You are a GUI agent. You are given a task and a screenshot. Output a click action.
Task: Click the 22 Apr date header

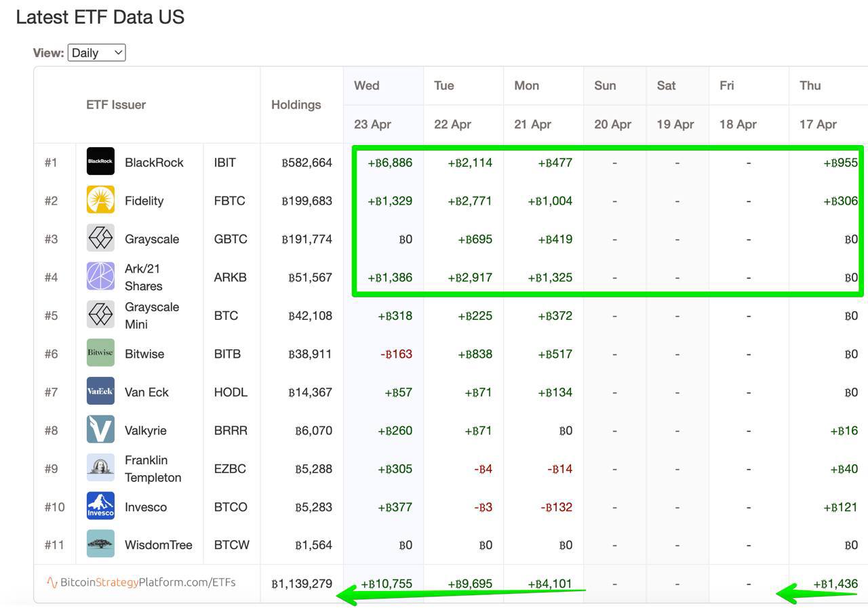coord(452,124)
